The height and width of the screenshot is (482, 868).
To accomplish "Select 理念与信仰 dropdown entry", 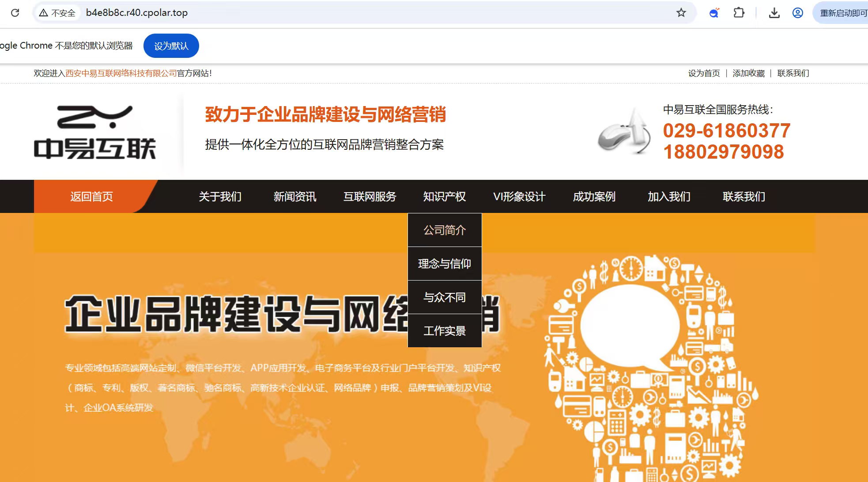I will (445, 264).
